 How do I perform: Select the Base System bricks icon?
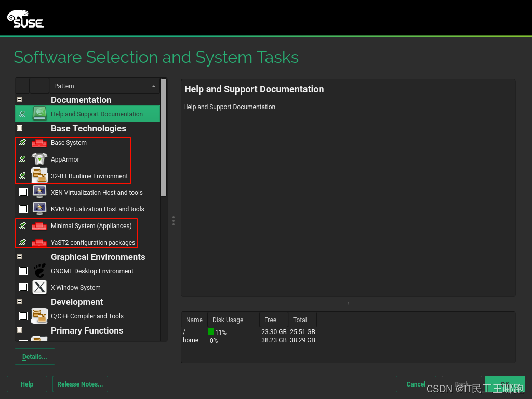[39, 142]
